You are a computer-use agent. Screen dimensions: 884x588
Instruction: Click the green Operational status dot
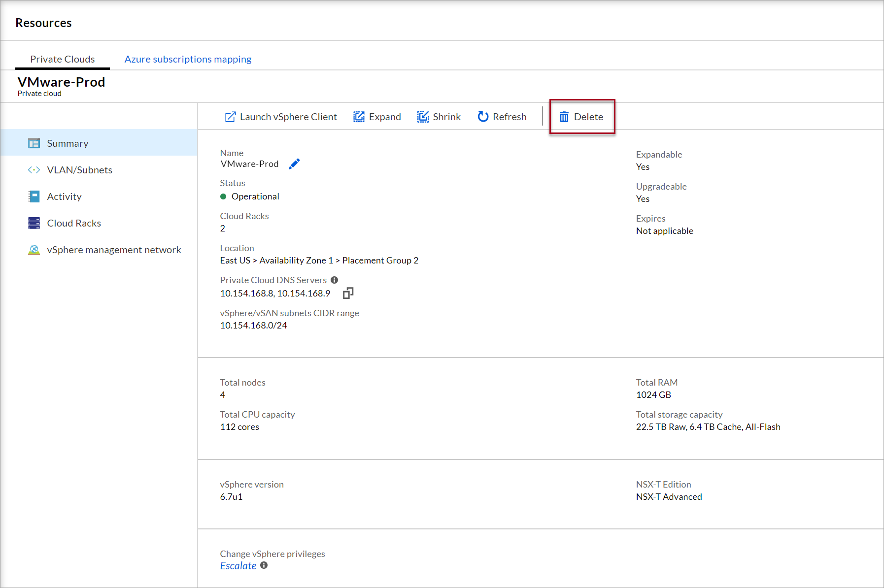(x=223, y=196)
